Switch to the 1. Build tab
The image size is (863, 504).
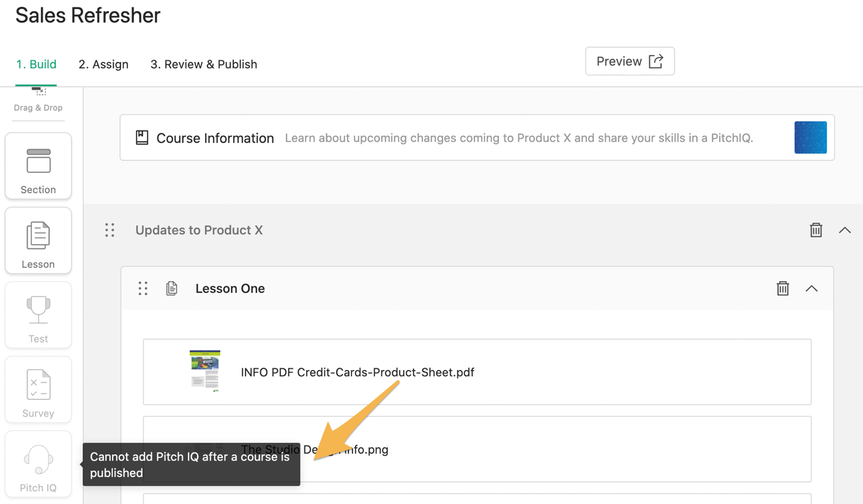tap(36, 64)
